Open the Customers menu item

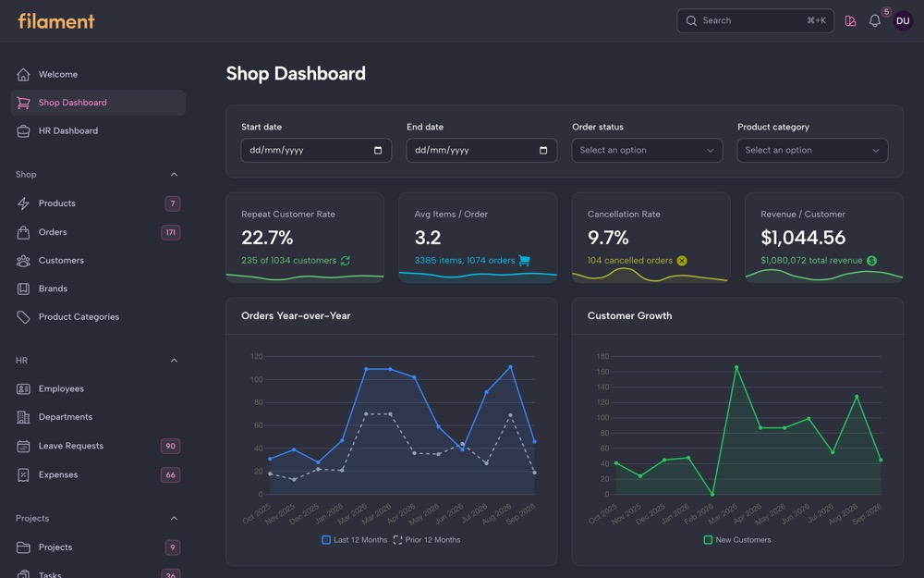[98, 261]
